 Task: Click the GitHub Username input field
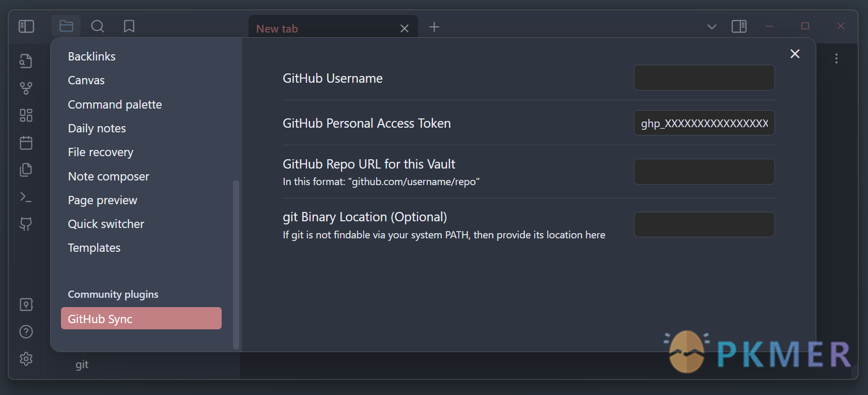point(704,78)
